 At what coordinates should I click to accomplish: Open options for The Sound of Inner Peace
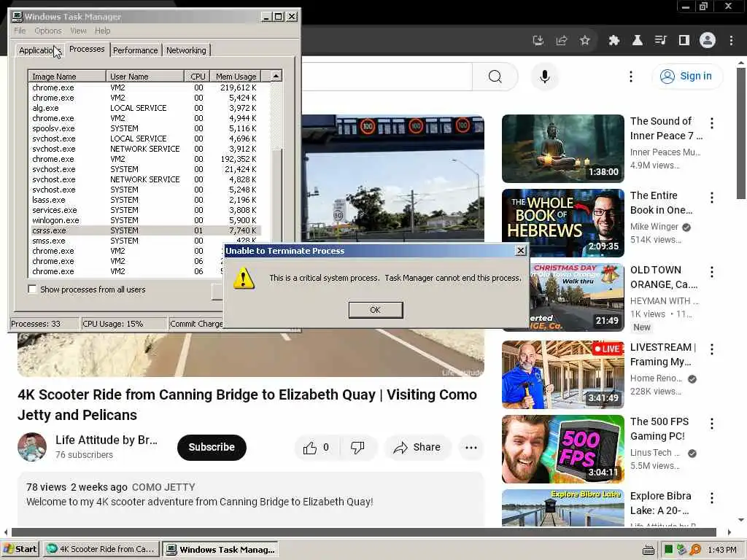point(712,123)
